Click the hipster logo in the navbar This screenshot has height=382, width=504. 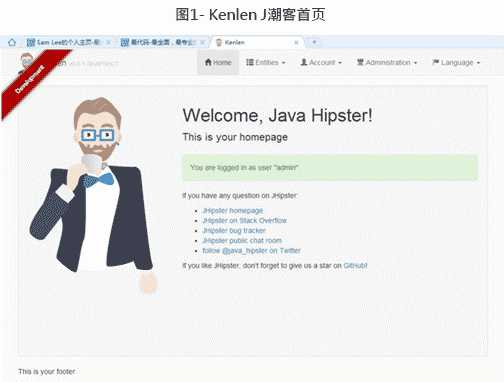coord(27,62)
